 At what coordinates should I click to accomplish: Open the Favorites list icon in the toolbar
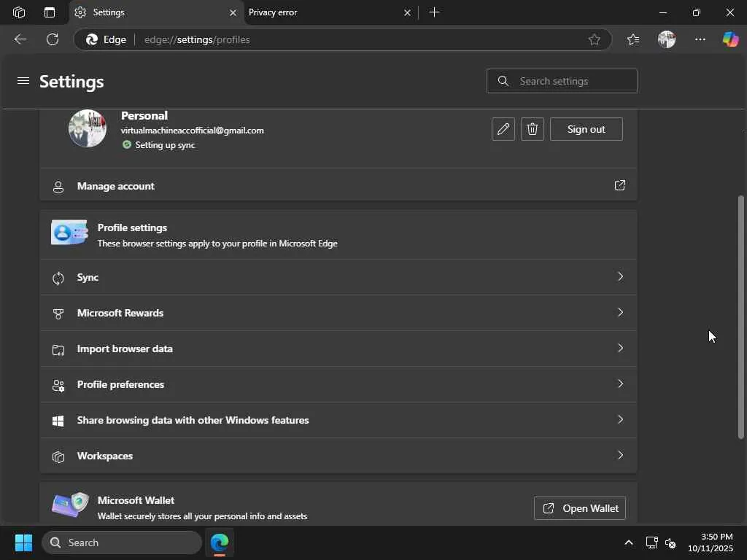[633, 39]
